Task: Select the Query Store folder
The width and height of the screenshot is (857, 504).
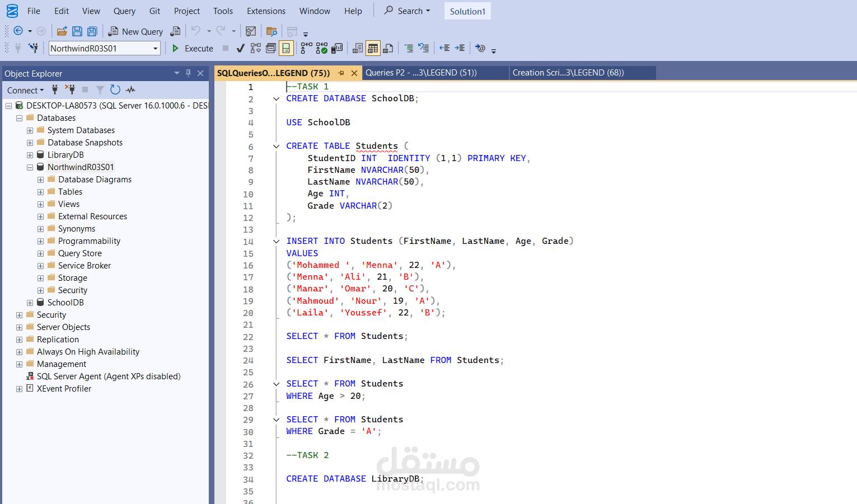Action: (x=80, y=253)
